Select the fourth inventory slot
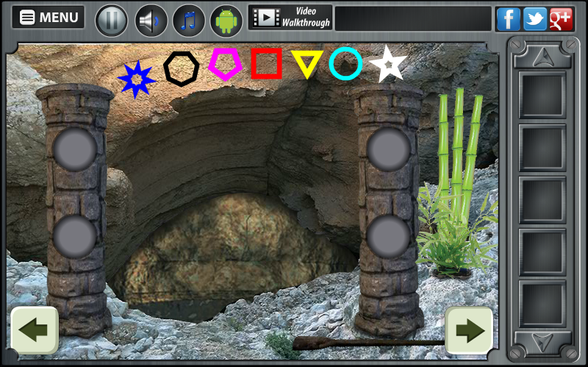588x367 pixels. (x=542, y=252)
